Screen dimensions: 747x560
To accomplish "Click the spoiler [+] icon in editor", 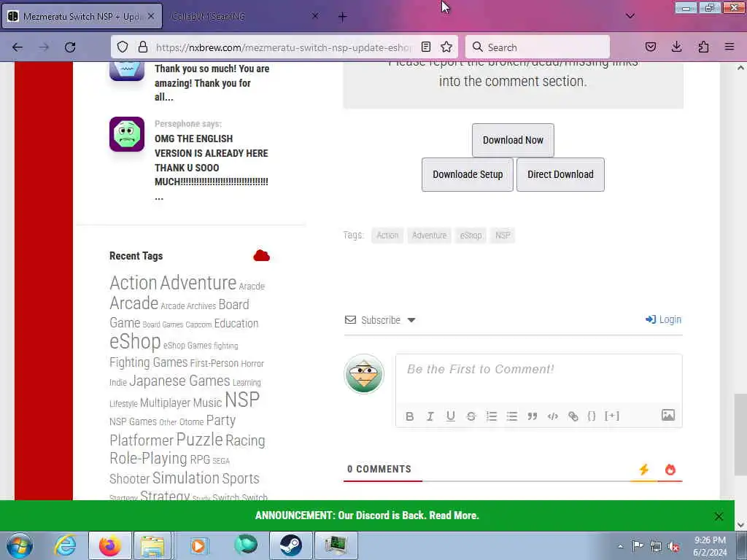I will 612,416.
